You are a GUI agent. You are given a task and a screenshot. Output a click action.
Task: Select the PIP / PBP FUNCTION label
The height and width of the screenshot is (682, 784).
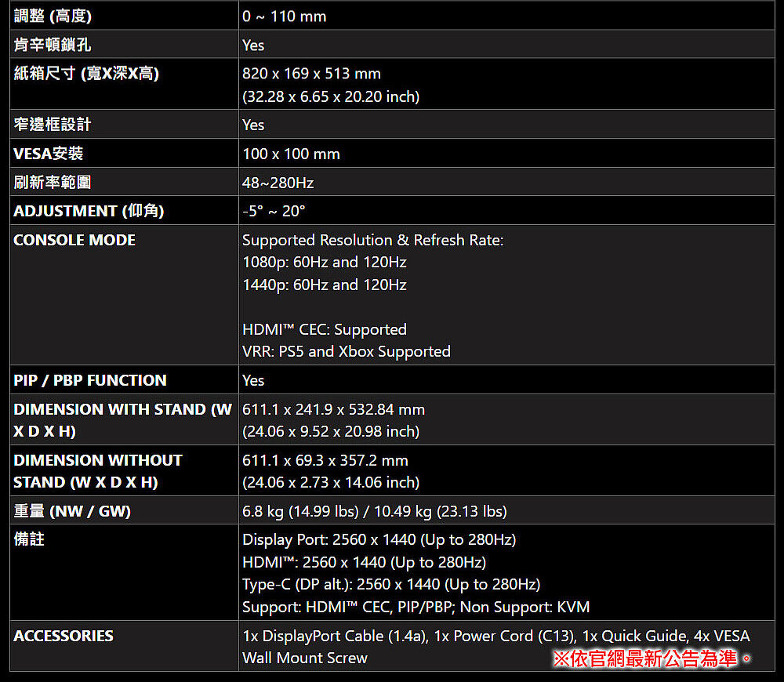tap(90, 380)
